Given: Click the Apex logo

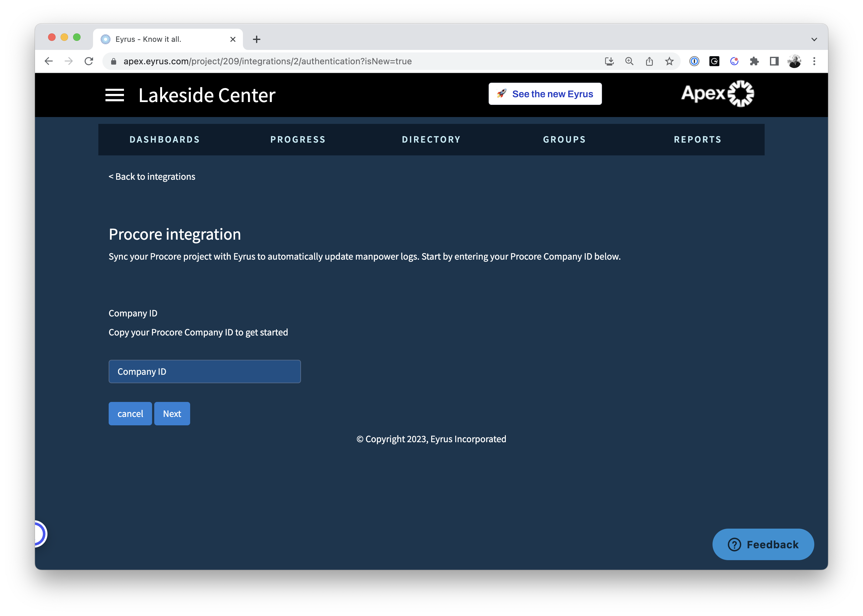Looking at the screenshot, I should click(717, 94).
